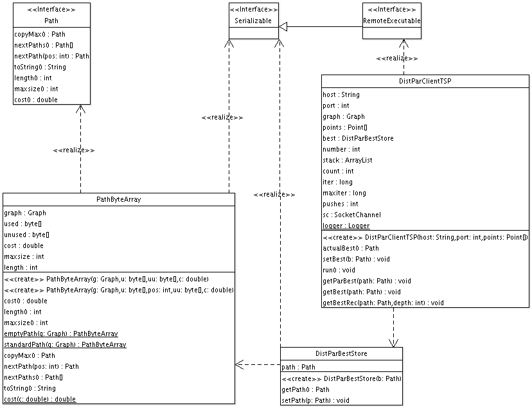The width and height of the screenshot is (532, 408).
Task: Select the DistParBestStore class title
Action: click(341, 354)
